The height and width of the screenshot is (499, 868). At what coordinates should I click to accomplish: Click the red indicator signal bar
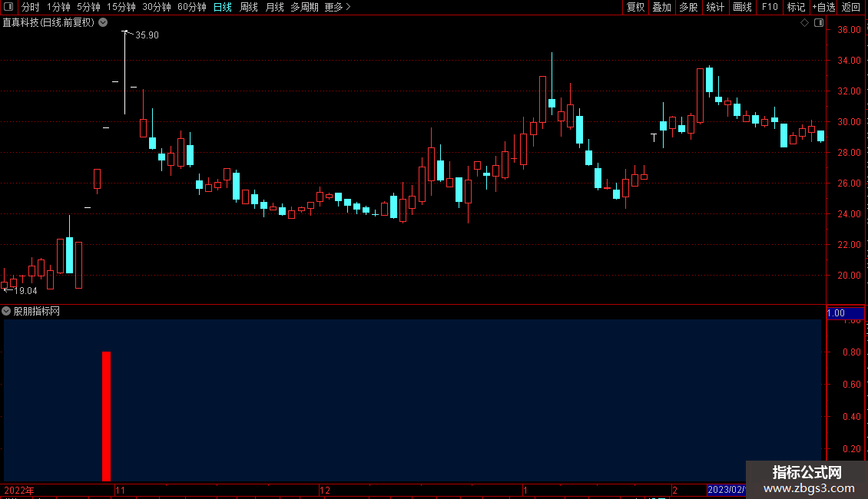pyautogui.click(x=106, y=416)
